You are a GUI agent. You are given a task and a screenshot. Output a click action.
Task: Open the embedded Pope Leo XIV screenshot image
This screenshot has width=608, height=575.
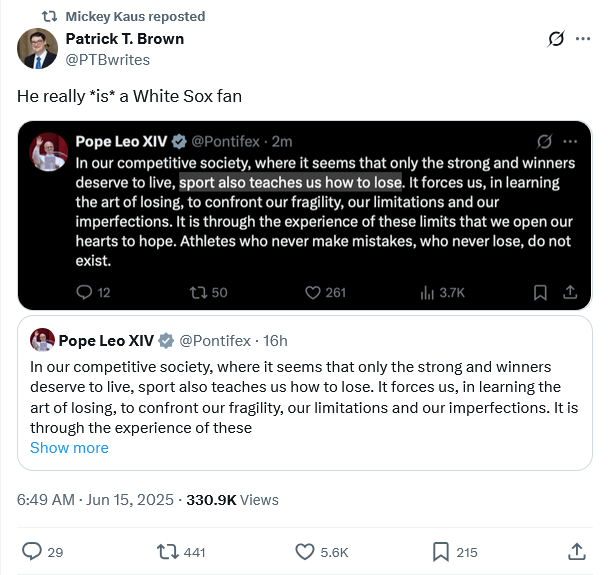(310, 200)
